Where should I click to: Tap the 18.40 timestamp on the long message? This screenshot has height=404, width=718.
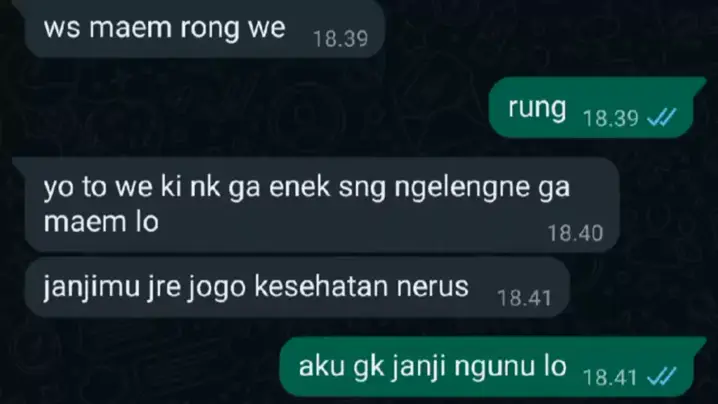(575, 233)
